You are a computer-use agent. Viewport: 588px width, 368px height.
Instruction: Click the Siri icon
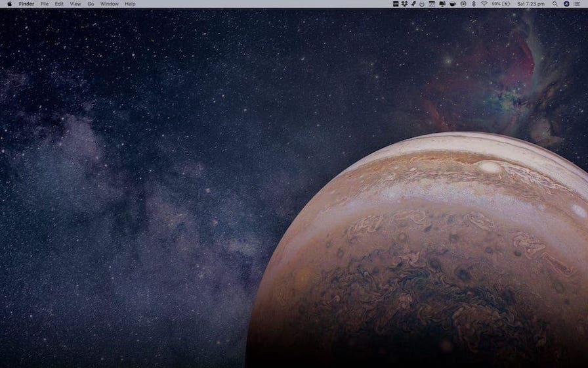point(566,4)
